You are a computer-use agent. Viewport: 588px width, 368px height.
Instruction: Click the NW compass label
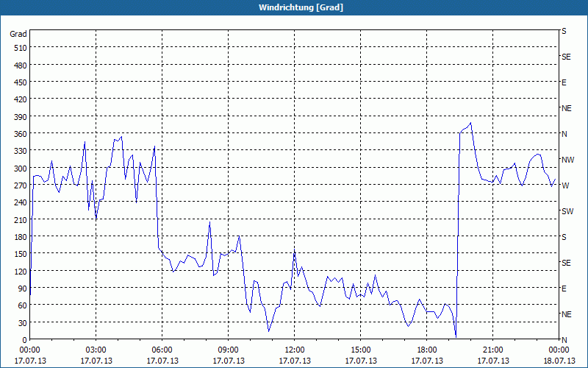tap(567, 160)
